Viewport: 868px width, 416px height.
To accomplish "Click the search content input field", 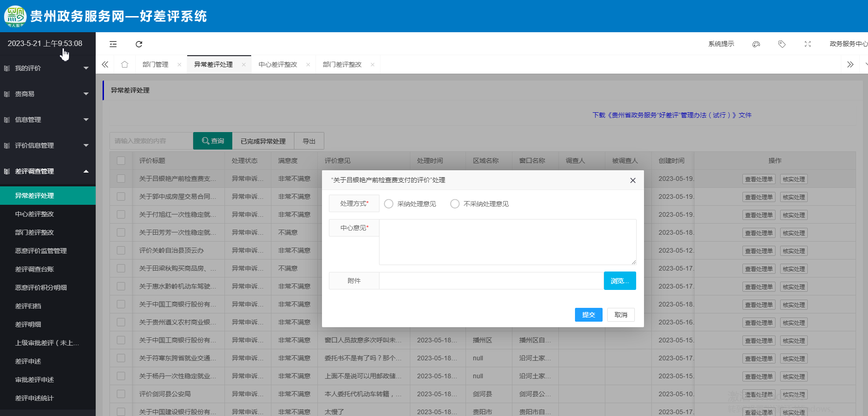I will tap(151, 141).
